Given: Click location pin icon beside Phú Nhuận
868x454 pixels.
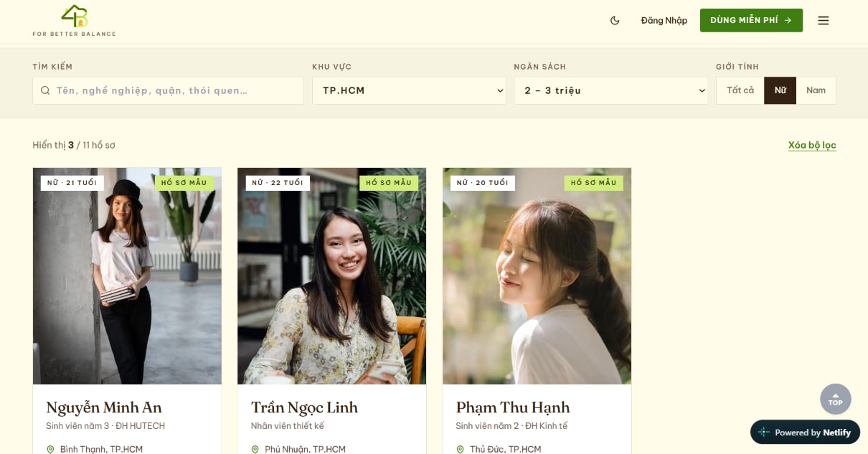Looking at the screenshot, I should (x=255, y=450).
